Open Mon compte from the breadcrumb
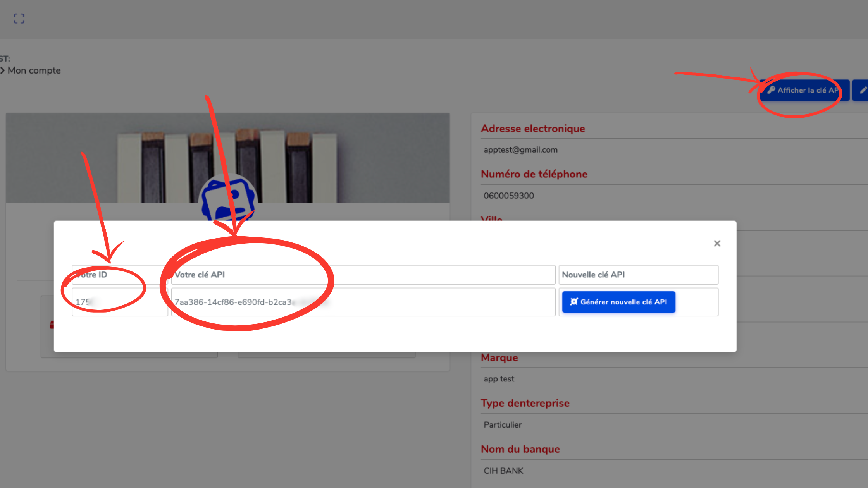The image size is (868, 488). 34,70
